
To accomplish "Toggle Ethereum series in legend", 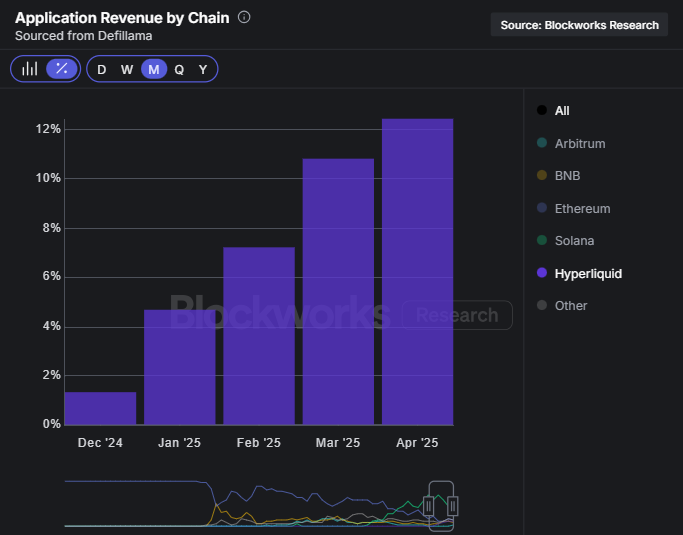I will coord(574,208).
